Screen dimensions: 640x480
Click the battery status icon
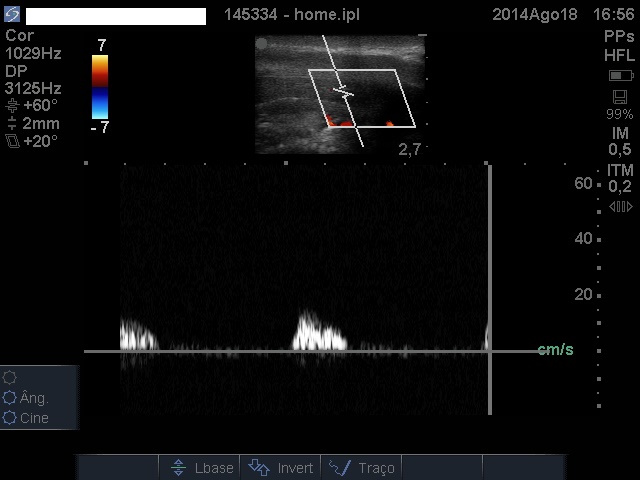pos(620,76)
